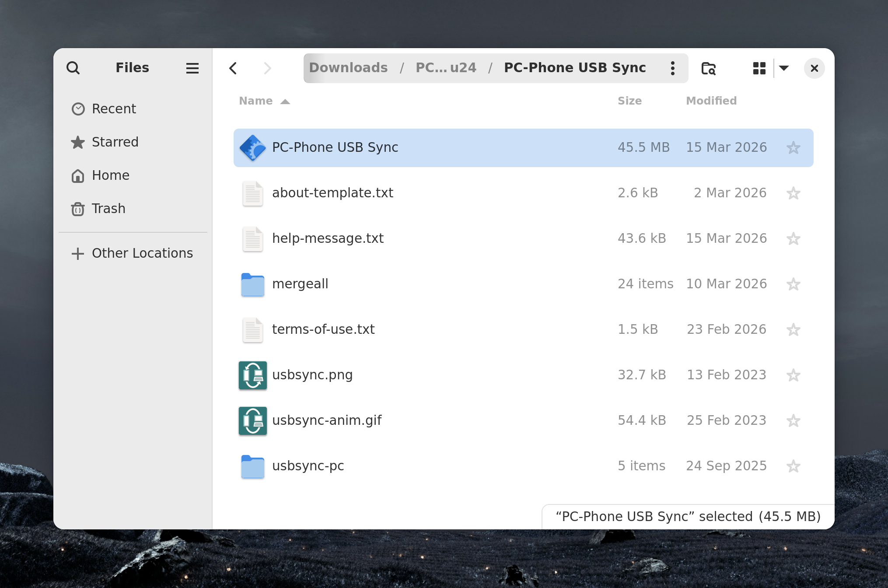Sort files by Modified column

point(711,101)
